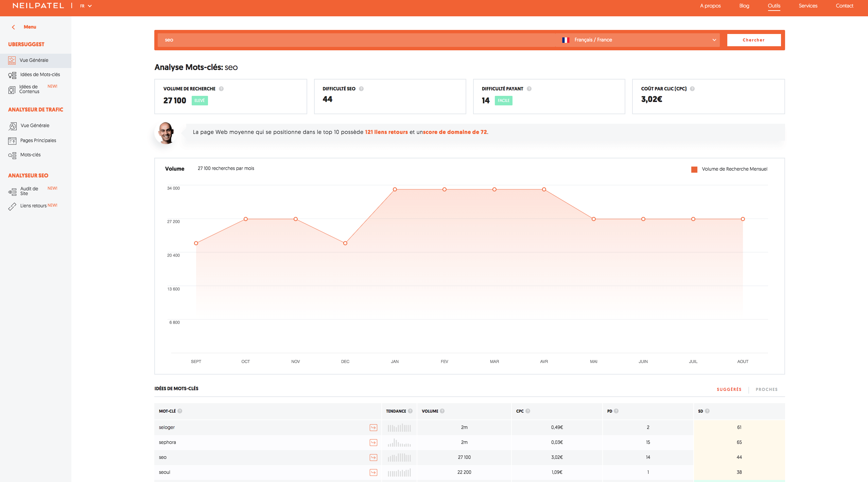Click the help icon next to VOLUME column header
868x482 pixels.
442,411
